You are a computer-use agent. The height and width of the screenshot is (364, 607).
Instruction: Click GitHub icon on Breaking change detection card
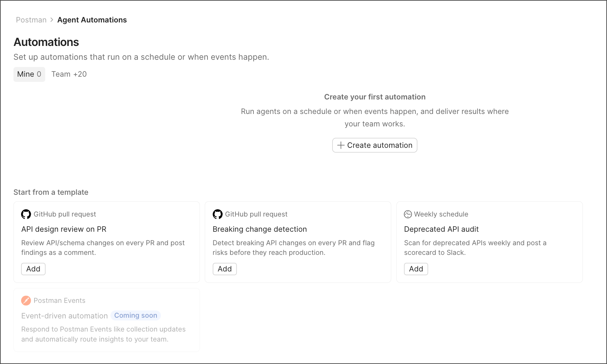coord(218,214)
